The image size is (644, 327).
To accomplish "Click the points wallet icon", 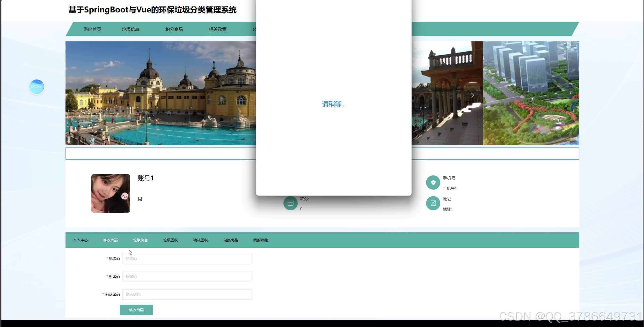I will tap(290, 203).
